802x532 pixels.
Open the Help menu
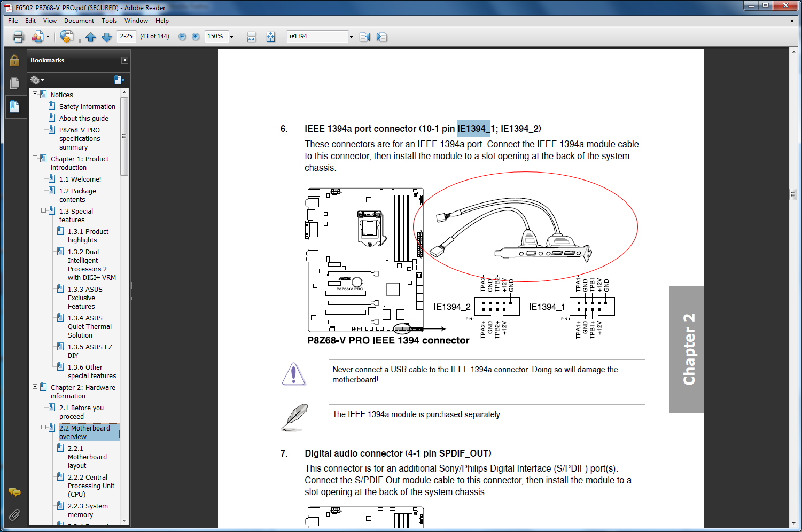click(x=162, y=21)
